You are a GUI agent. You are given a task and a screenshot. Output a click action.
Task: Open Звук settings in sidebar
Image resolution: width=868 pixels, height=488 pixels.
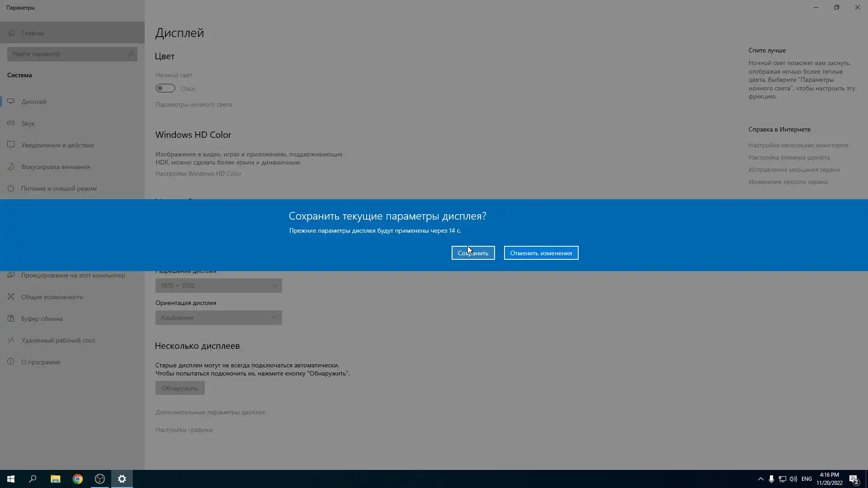click(28, 123)
